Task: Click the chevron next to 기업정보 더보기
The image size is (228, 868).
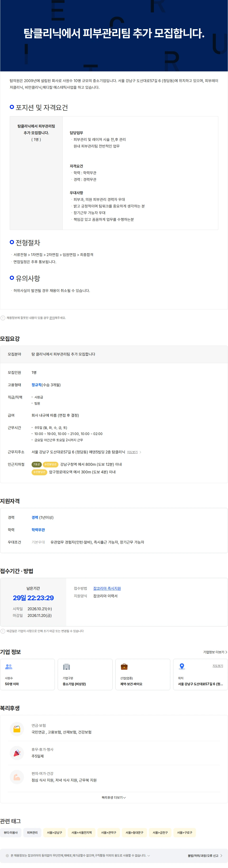Action: (226, 652)
